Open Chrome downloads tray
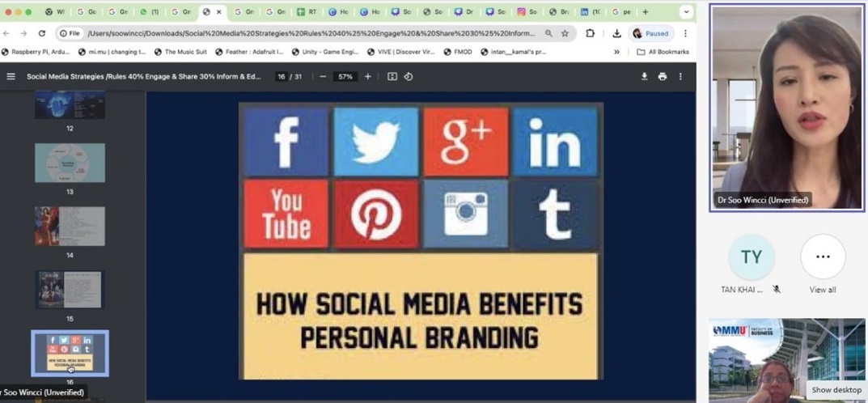868x403 pixels. (616, 33)
